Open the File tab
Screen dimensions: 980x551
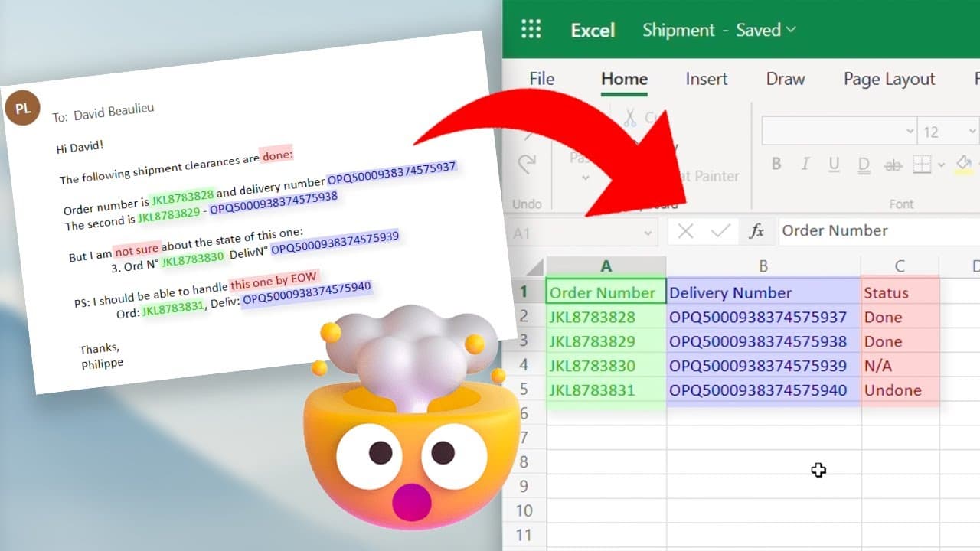pos(542,79)
